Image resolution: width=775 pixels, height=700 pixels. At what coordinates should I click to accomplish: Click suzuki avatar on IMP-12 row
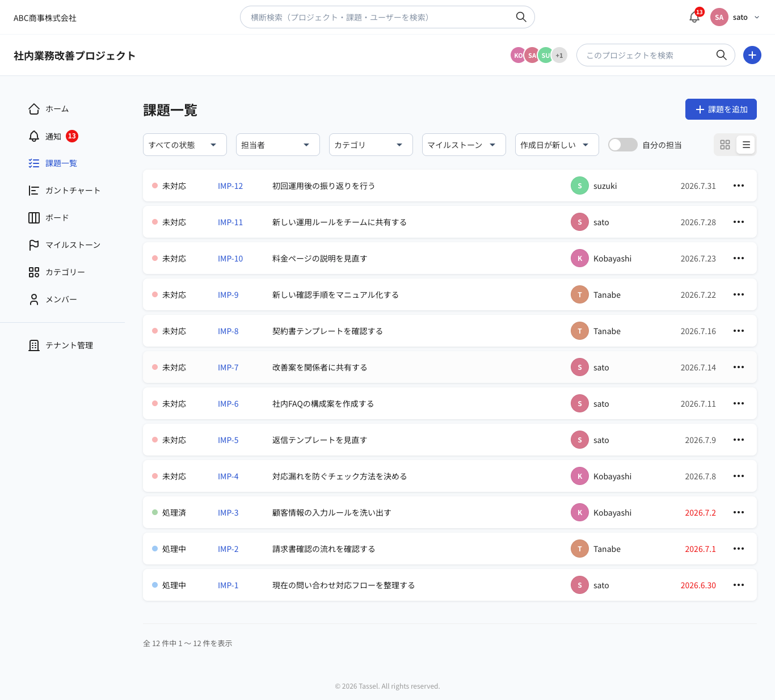pyautogui.click(x=580, y=185)
